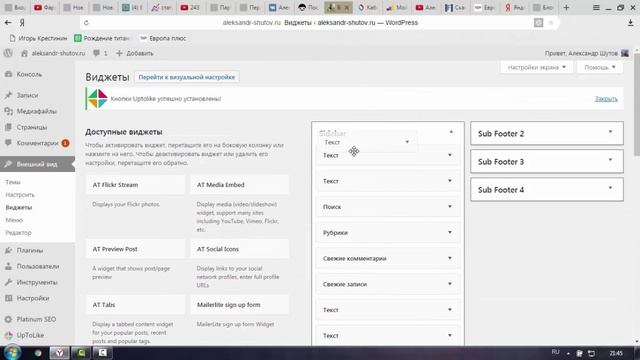The height and width of the screenshot is (360, 640).
Task: Reload the page with the refresh icon
Action: [x=86, y=23]
